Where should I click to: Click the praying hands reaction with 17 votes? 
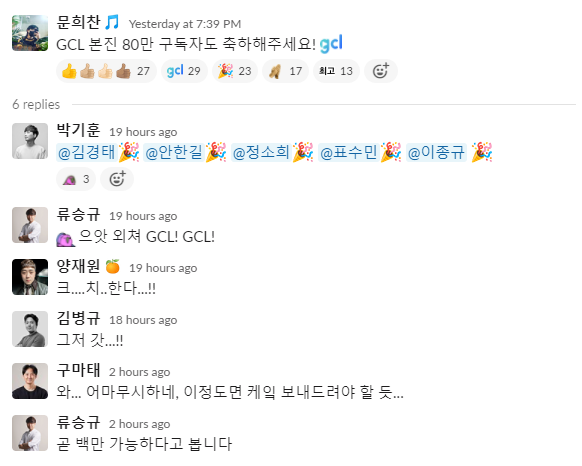click(x=285, y=71)
